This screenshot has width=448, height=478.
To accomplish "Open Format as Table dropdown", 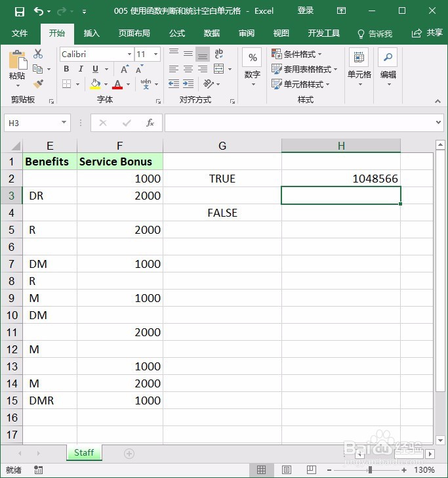I will [x=304, y=69].
